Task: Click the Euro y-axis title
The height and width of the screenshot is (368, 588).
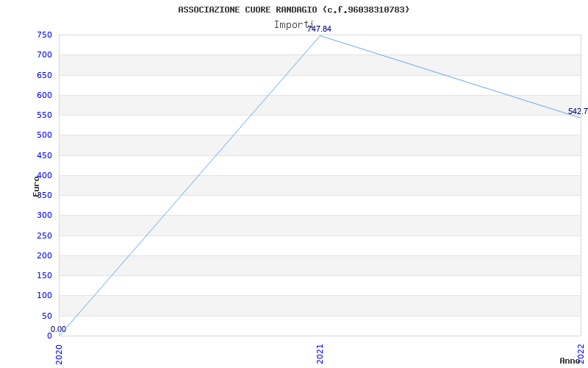Action: coord(36,186)
